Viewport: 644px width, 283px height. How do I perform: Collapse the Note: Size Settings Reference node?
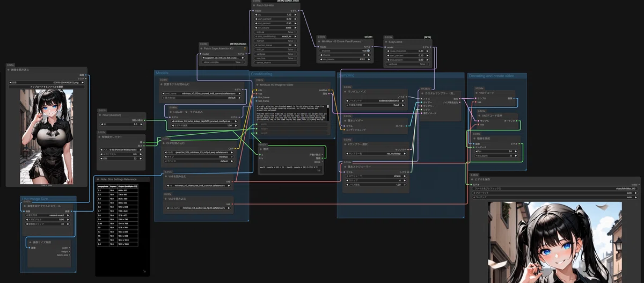pyautogui.click(x=98, y=179)
